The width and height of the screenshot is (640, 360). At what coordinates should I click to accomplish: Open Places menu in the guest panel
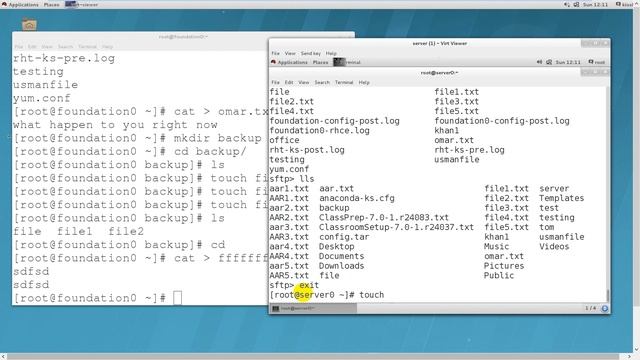[x=320, y=62]
